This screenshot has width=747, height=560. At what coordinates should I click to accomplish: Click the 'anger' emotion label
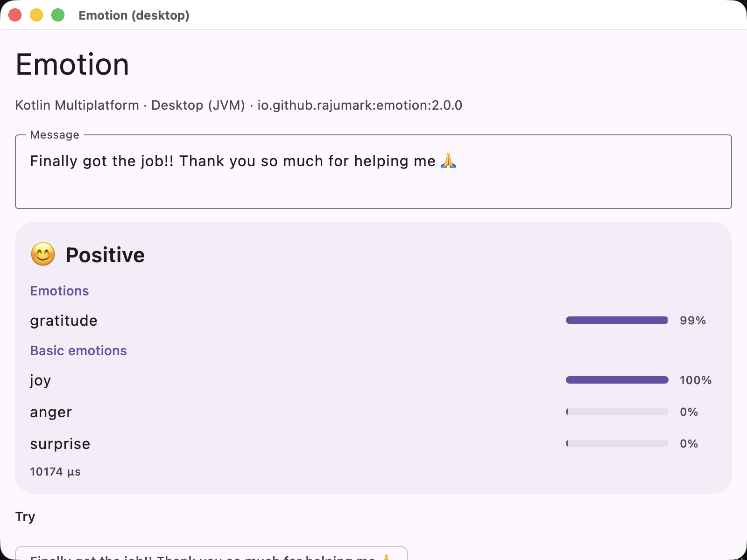51,412
